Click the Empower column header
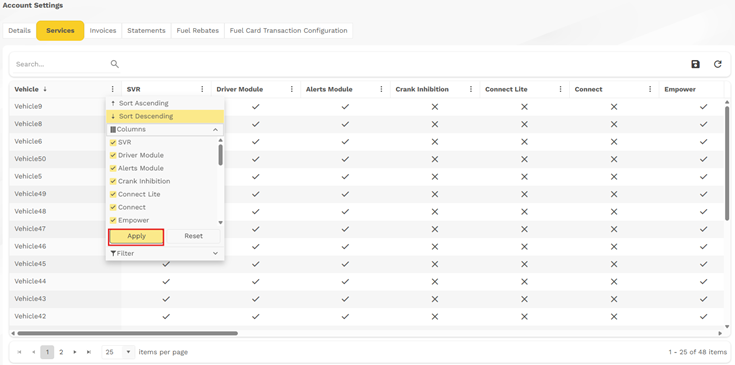Screen dimensions: 735x365 pos(680,89)
